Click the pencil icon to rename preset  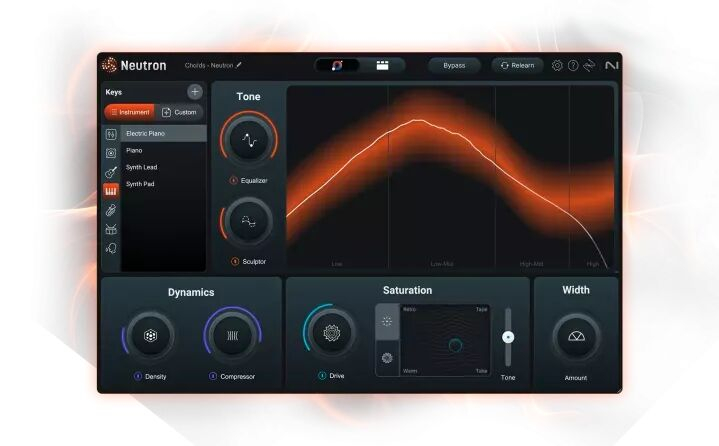click(239, 65)
